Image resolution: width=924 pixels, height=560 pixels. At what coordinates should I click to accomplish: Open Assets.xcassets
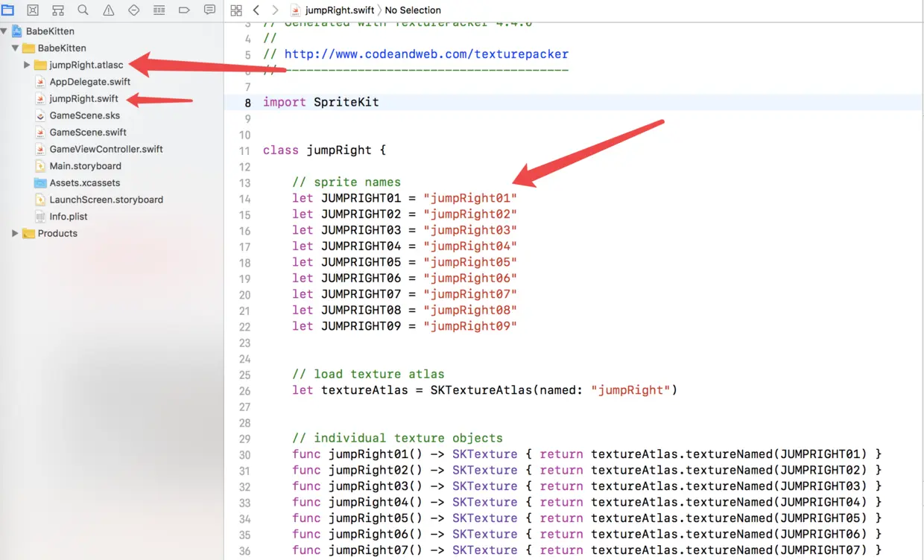point(84,182)
